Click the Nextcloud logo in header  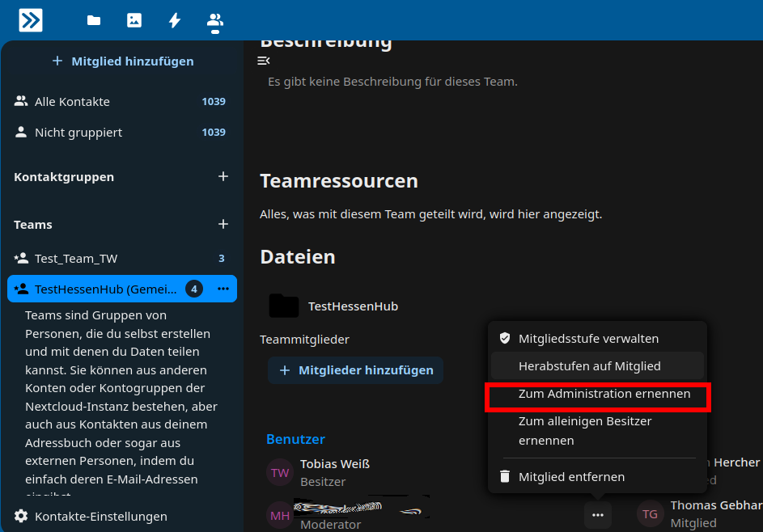[x=31, y=20]
